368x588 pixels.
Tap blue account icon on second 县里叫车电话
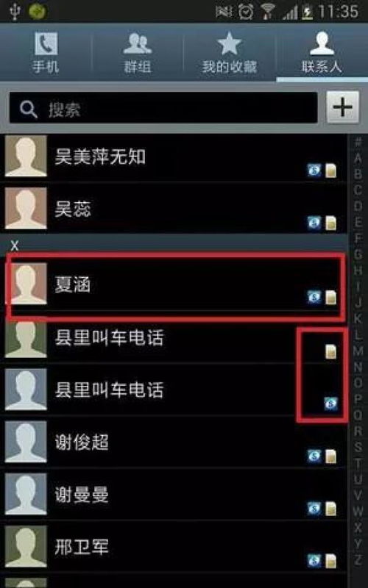(x=330, y=404)
